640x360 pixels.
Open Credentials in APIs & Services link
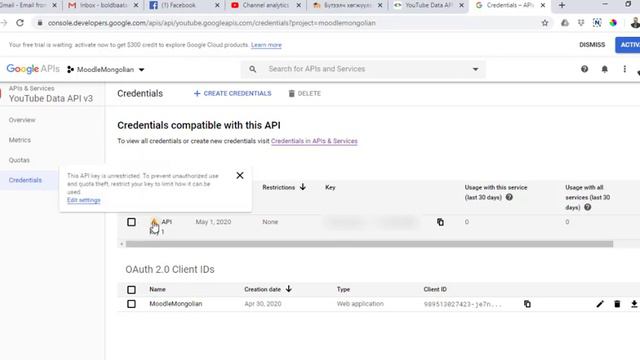click(x=314, y=141)
